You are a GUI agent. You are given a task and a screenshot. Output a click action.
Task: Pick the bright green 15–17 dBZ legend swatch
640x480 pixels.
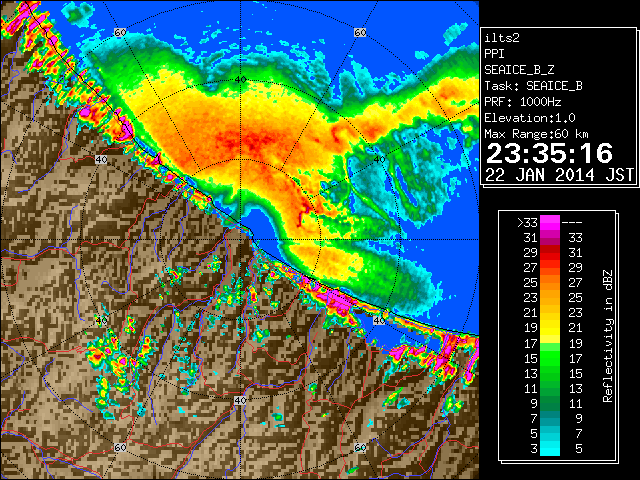point(550,358)
